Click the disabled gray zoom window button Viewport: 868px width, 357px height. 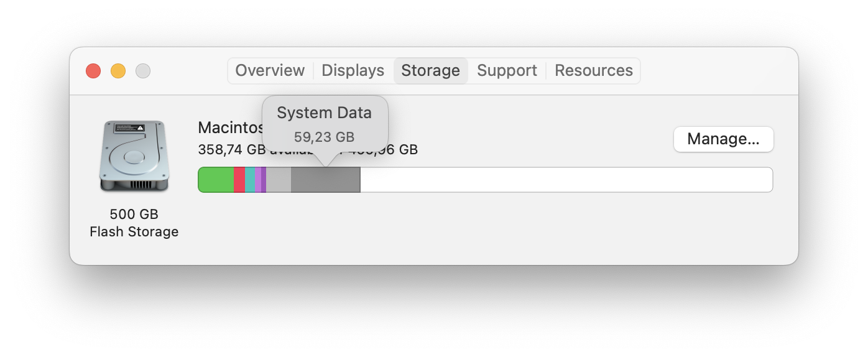[x=143, y=71]
